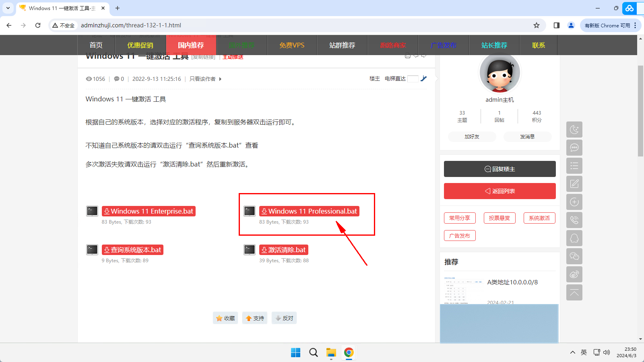The image size is (644, 362).
Task: Open the volume tray icon
Action: [x=607, y=353]
